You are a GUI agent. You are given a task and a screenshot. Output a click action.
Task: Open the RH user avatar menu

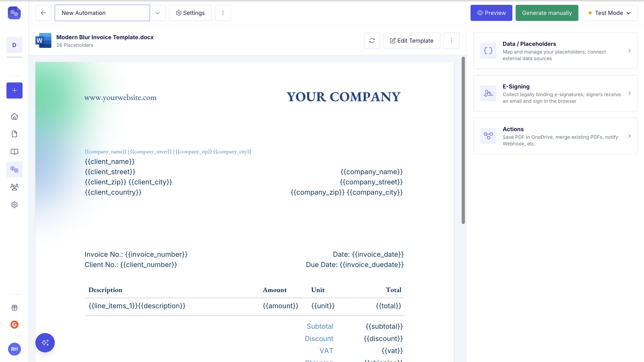pos(14,349)
